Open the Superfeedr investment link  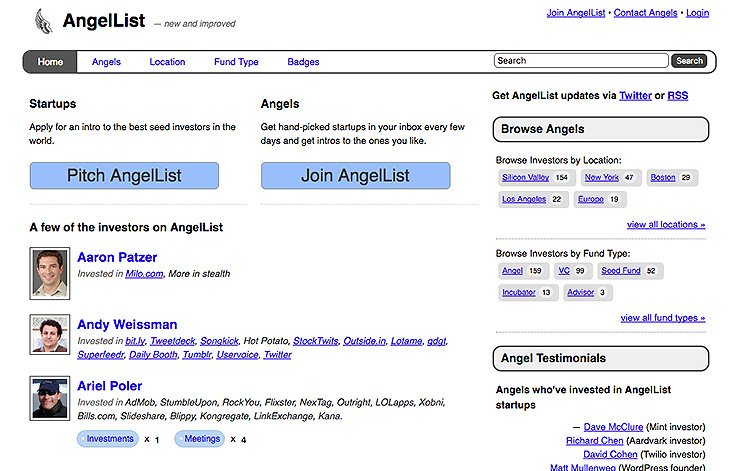[x=100, y=355]
